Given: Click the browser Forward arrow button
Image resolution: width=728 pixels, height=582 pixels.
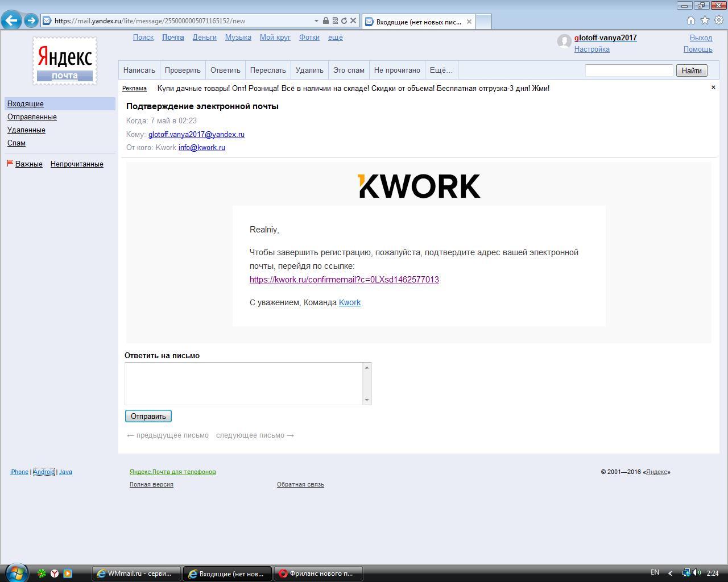Looking at the screenshot, I should tap(31, 20).
